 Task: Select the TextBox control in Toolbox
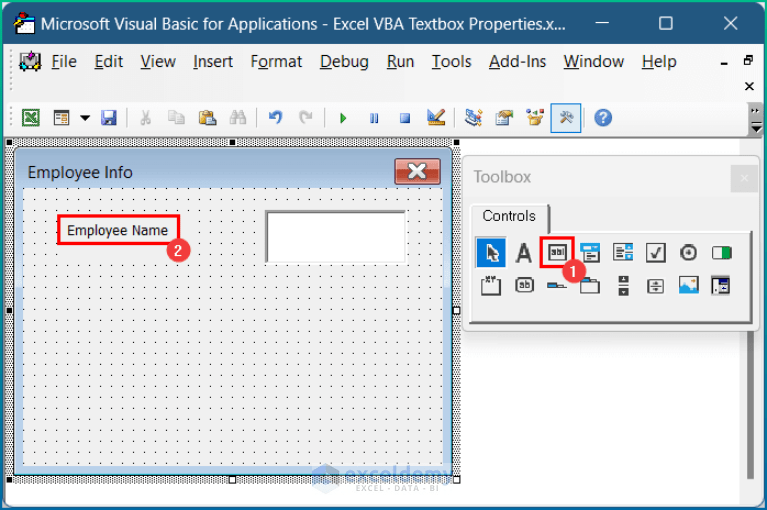coord(557,252)
